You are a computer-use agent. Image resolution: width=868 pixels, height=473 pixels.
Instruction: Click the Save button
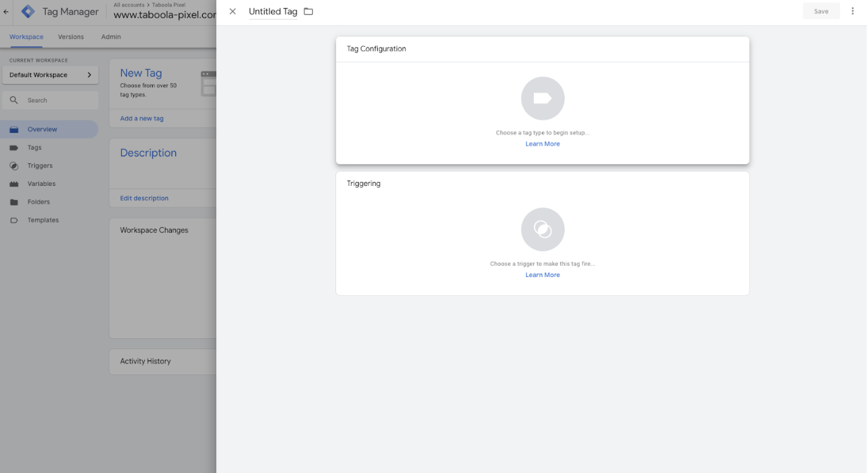click(821, 11)
